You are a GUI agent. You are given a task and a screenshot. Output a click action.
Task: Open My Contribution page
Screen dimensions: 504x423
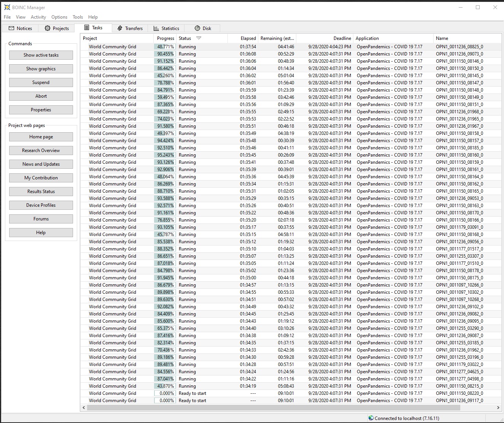pos(41,178)
